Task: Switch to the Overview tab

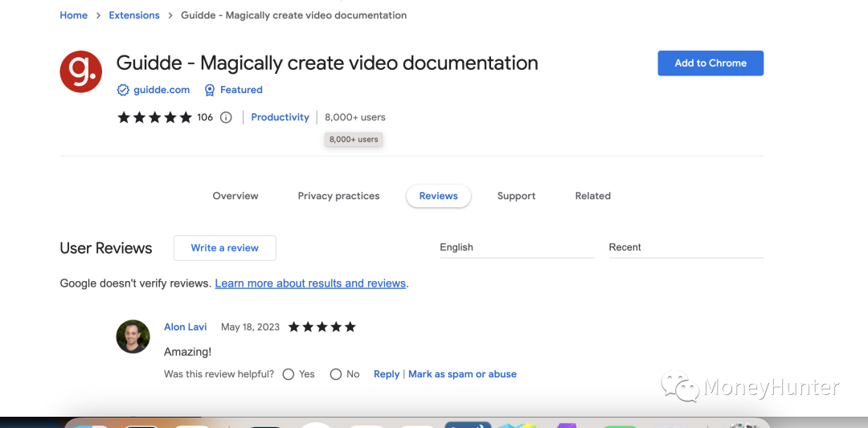Action: point(235,196)
